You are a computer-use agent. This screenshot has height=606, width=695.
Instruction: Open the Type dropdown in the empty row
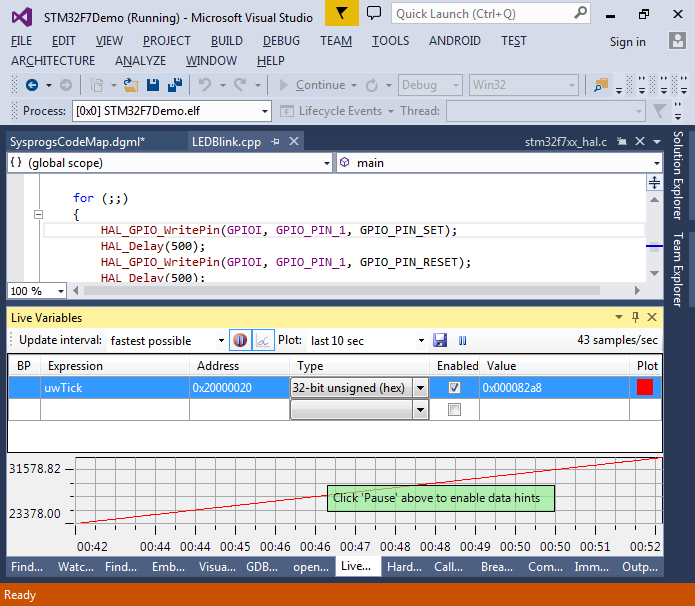420,410
